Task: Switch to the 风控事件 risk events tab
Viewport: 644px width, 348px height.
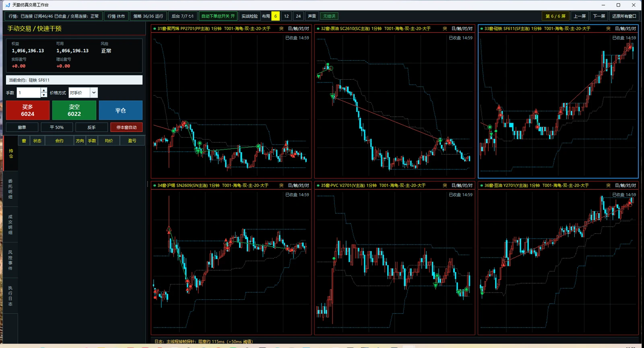Action: click(x=10, y=260)
